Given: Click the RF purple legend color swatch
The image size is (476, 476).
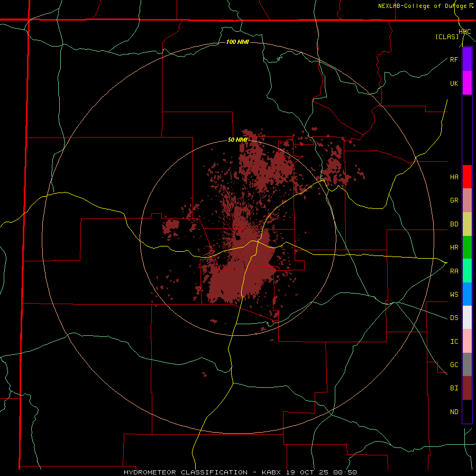Looking at the screenshot, I should point(467,59).
